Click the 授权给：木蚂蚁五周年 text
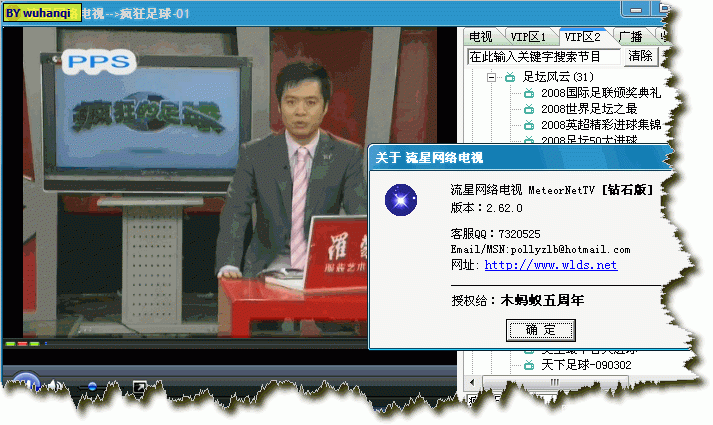 (x=517, y=300)
